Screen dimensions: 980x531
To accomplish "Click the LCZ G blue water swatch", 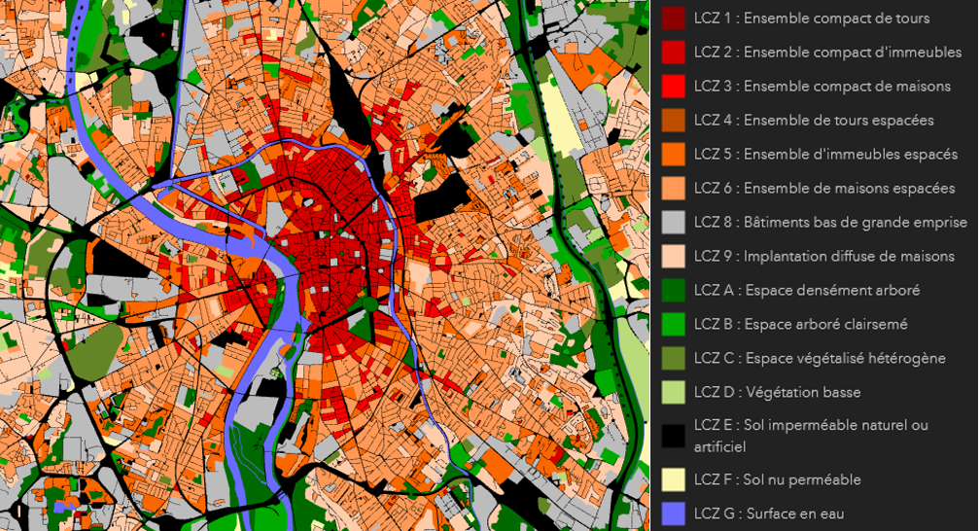I will [673, 513].
